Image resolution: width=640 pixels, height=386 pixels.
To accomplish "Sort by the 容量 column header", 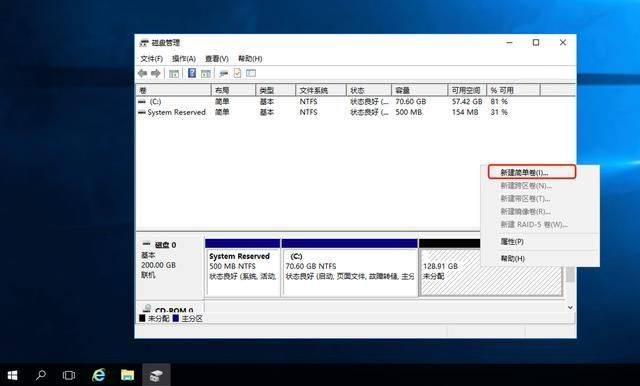I will coord(420,90).
